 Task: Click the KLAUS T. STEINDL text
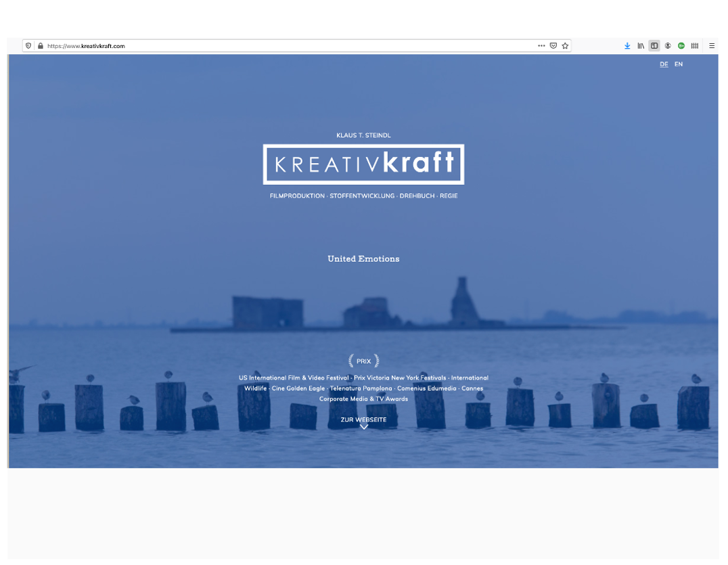tap(363, 135)
